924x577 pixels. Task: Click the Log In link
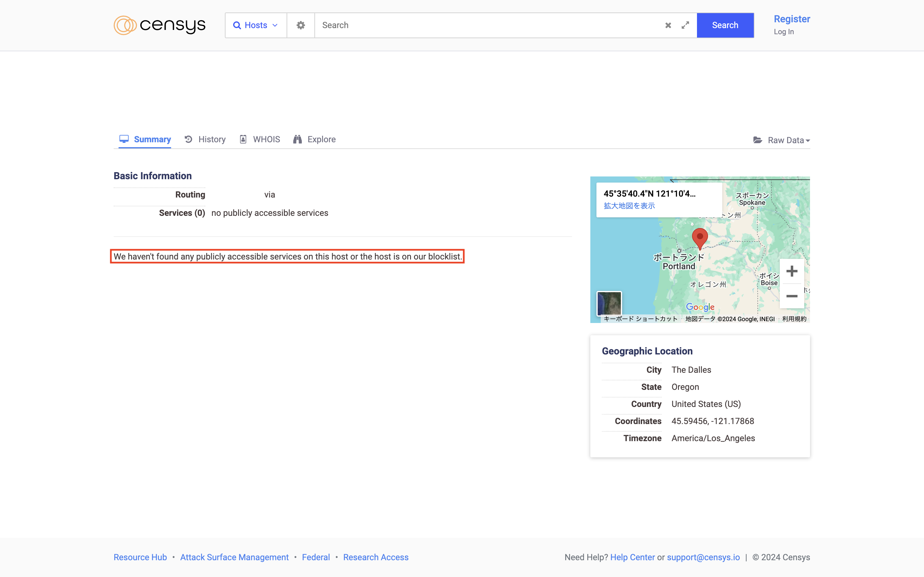(783, 32)
